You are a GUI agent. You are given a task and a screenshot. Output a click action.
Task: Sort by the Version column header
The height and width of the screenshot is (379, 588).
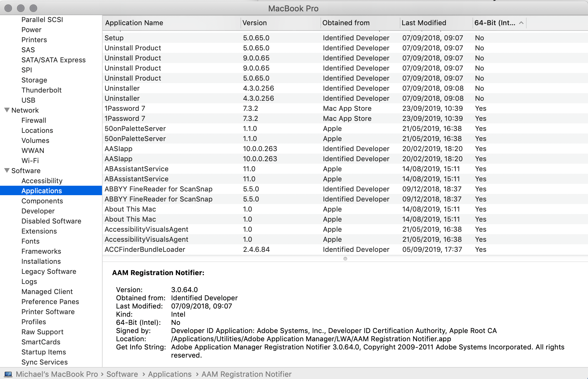click(x=255, y=23)
